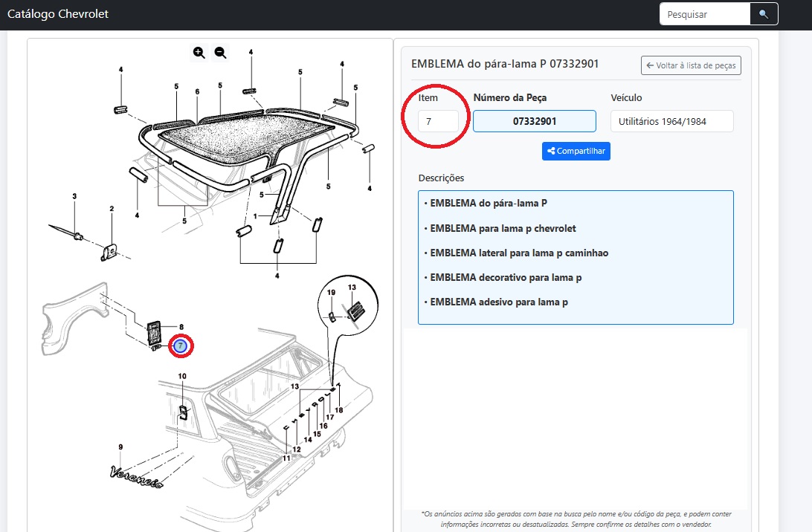
Task: Select part number 3 on diagram
Action: [74, 196]
